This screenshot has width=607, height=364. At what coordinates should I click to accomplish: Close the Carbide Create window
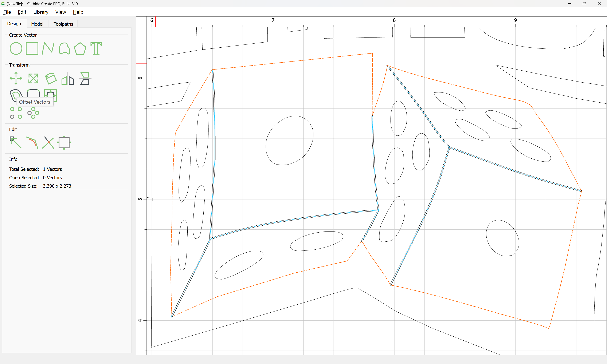point(599,3)
